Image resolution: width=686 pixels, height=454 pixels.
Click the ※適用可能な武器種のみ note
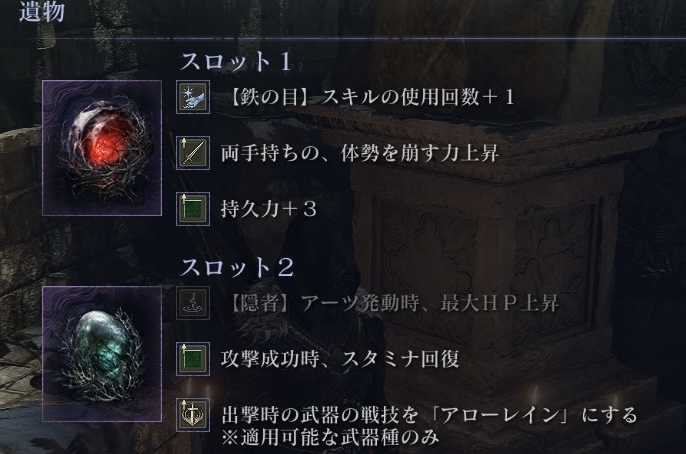pos(330,437)
